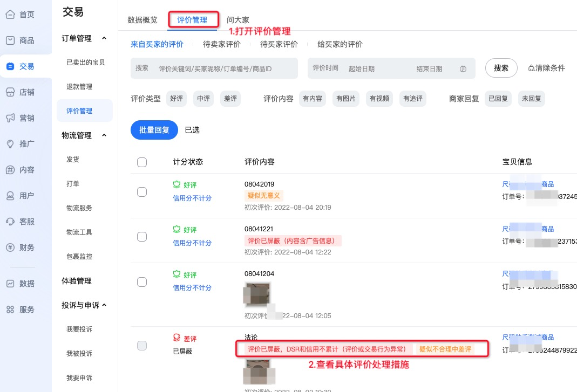Focus the review keyword search input

tap(214, 68)
